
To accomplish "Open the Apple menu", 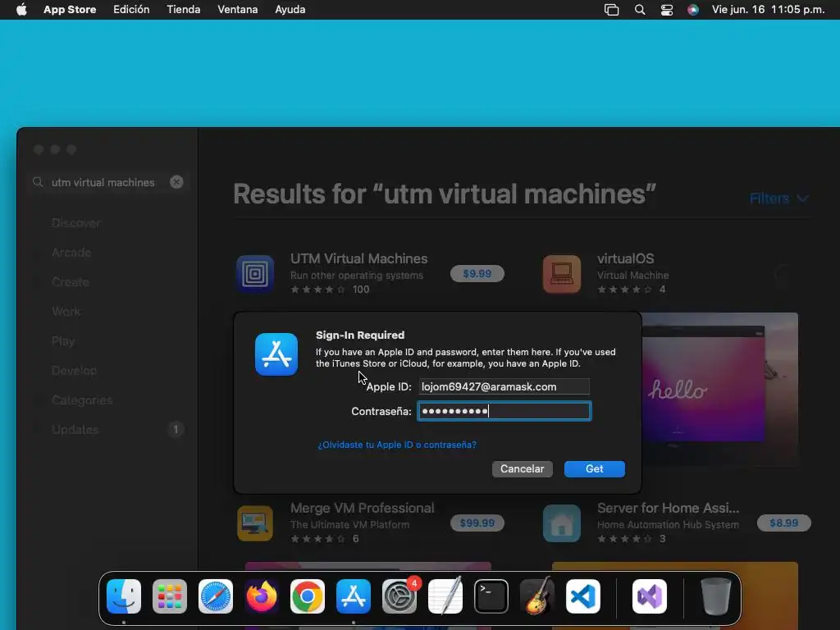I will 21,10.
